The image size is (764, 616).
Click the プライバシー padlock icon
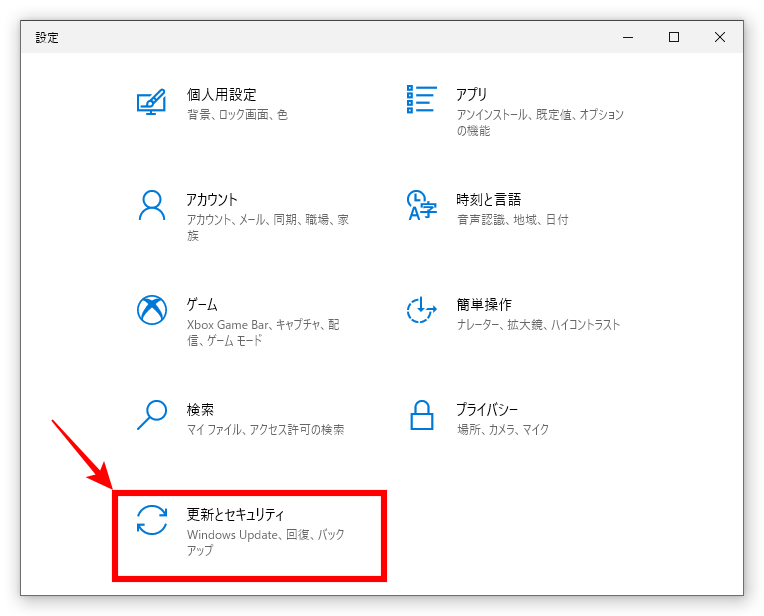click(421, 415)
